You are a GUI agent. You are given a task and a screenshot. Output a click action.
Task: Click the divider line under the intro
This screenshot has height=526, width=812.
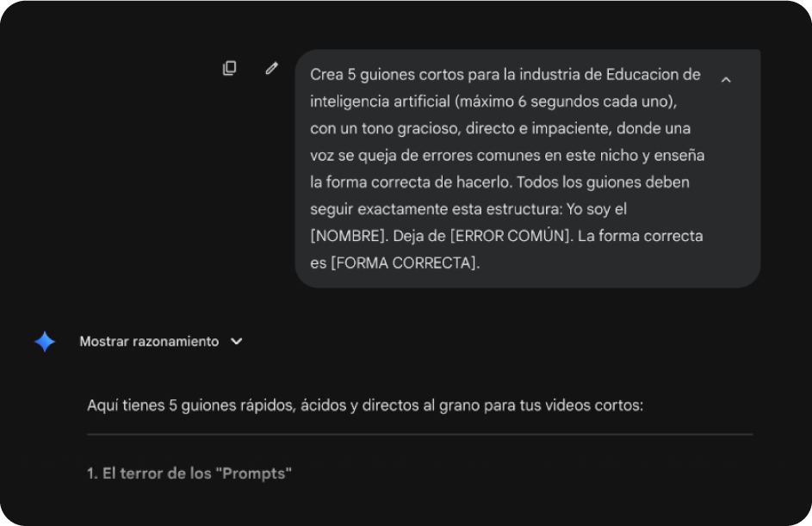point(420,435)
